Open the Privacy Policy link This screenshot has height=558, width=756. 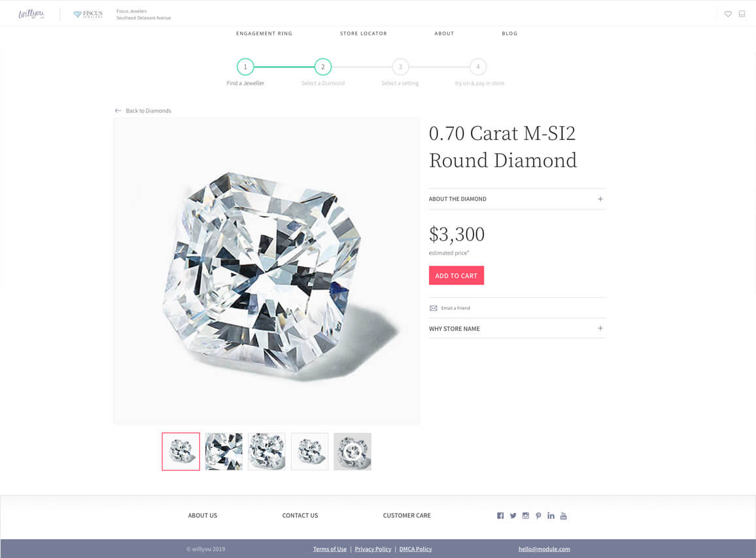373,549
